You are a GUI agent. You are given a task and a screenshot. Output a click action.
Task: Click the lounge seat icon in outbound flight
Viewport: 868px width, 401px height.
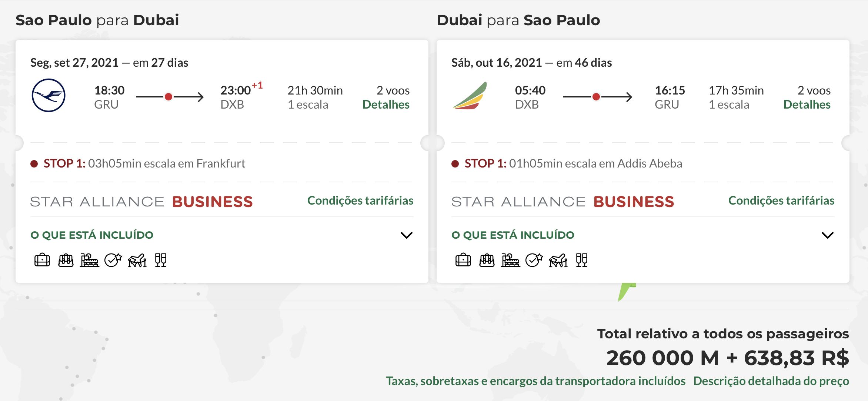pos(89,260)
